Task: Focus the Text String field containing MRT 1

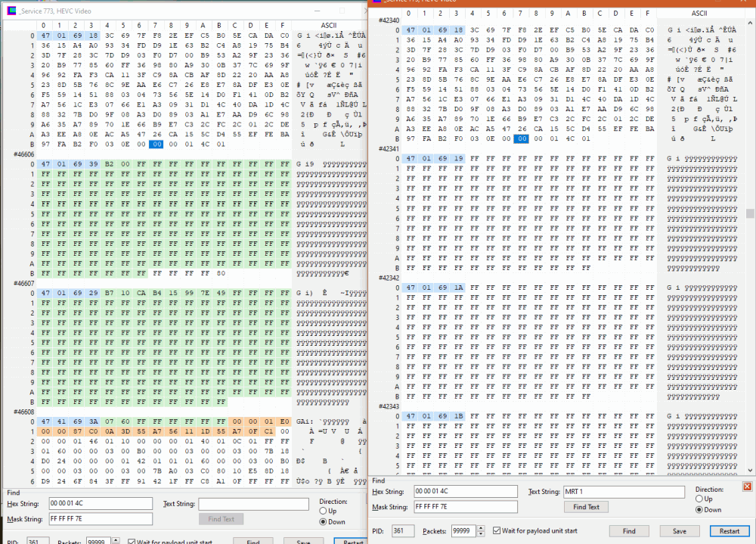Action: tap(624, 491)
